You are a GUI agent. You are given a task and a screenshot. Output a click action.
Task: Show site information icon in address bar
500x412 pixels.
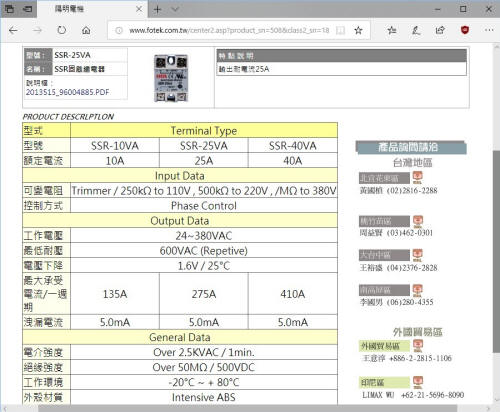tap(119, 30)
